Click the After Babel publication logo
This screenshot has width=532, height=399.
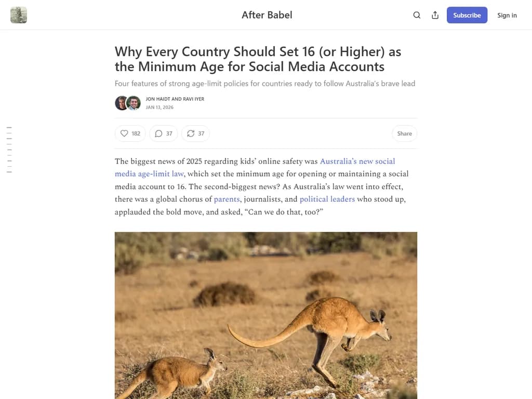pyautogui.click(x=19, y=15)
